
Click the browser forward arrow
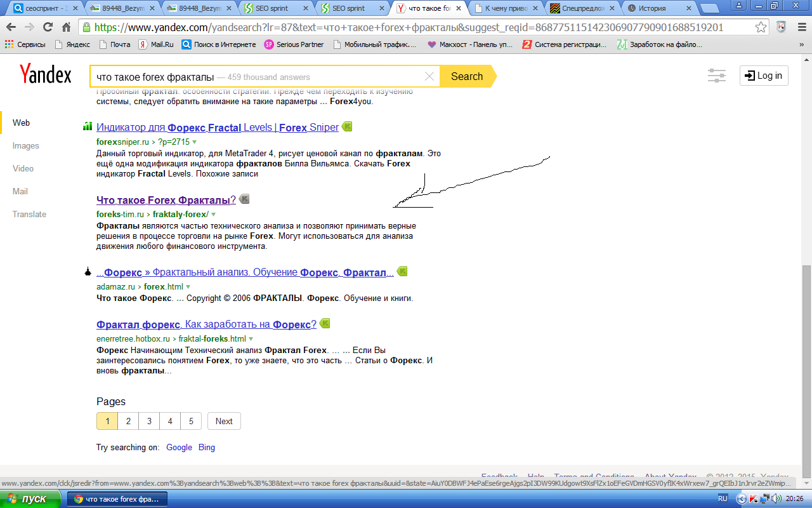pyautogui.click(x=29, y=28)
